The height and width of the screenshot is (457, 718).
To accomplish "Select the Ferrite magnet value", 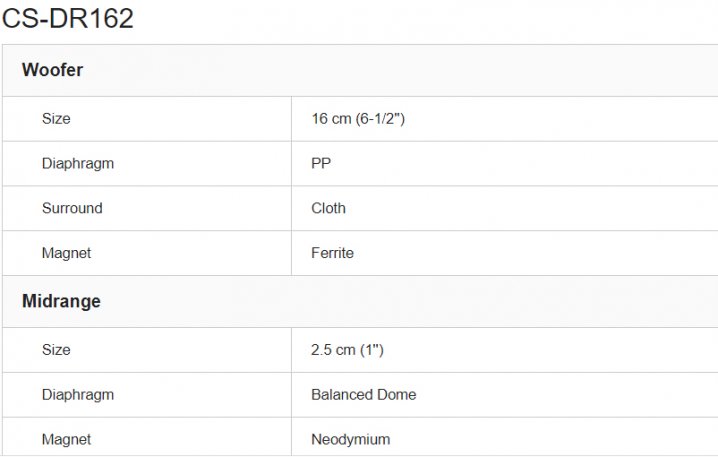I will click(x=332, y=253).
